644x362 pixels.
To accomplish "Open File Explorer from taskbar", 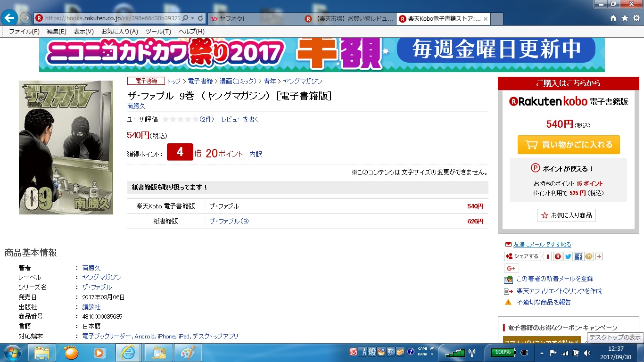I will (42, 353).
